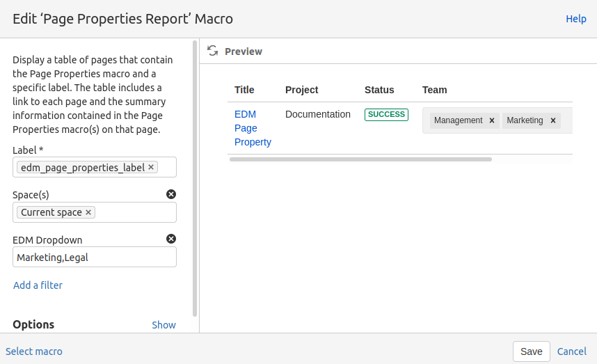597x364 pixels.
Task: Remove Marketing from Team field
Action: pos(553,120)
